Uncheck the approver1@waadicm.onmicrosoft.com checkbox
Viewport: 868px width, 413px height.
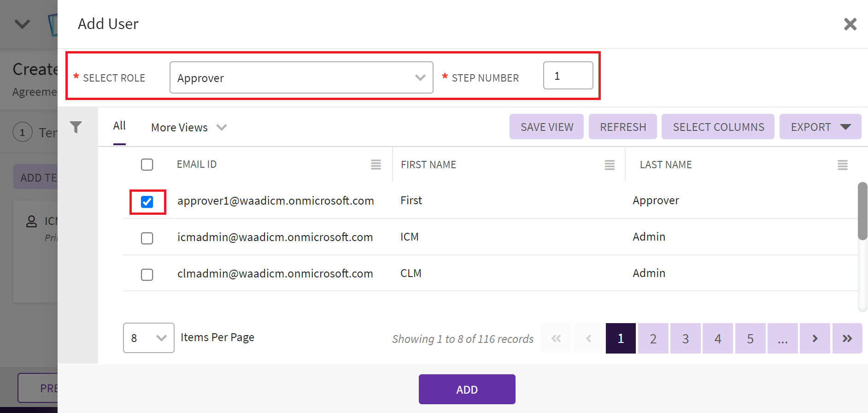click(147, 202)
